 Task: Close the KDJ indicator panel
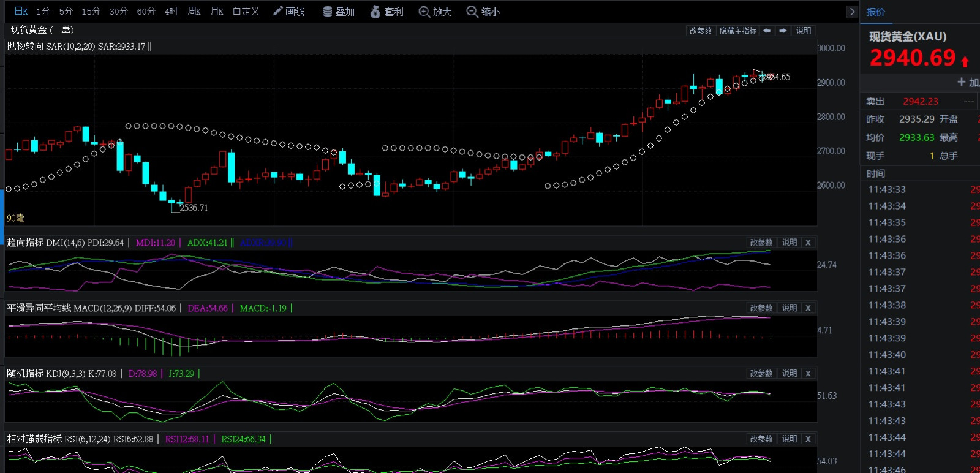808,374
